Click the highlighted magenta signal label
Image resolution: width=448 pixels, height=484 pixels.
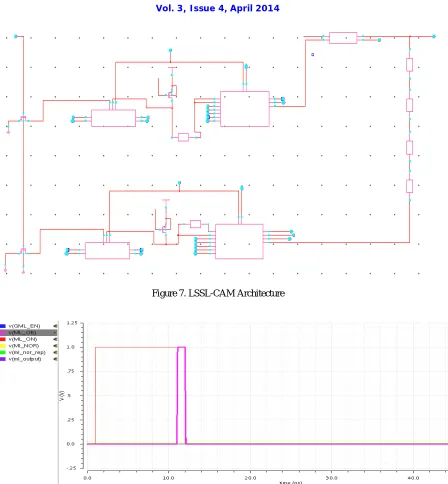tap(22, 333)
